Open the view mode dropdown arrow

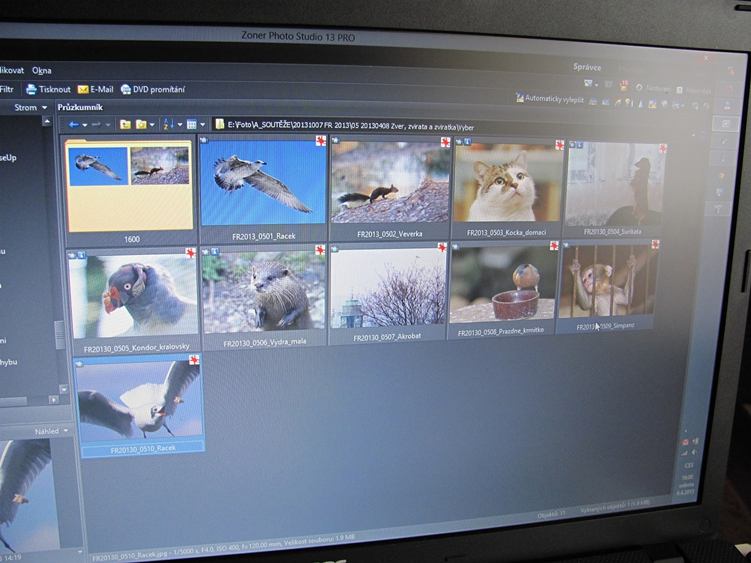tap(203, 125)
